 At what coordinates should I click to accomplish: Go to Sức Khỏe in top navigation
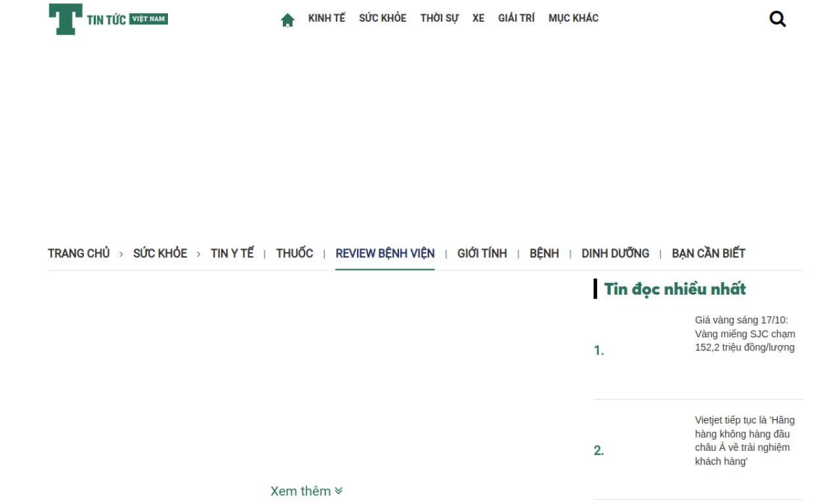click(383, 18)
